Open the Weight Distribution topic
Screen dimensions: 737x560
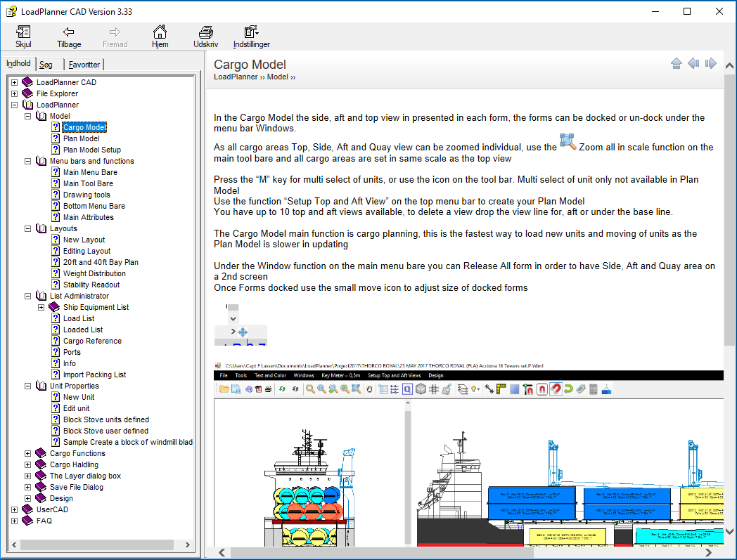pyautogui.click(x=94, y=273)
